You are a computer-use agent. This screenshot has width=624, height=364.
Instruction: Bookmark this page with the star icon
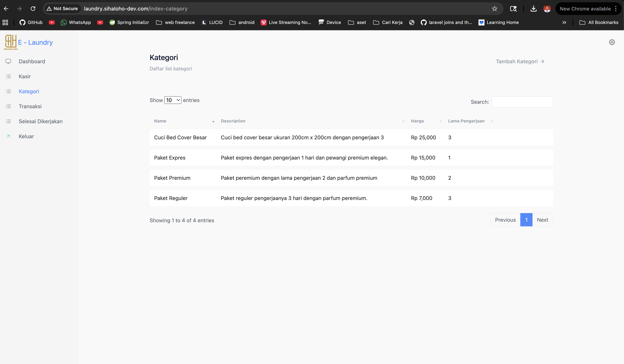click(494, 9)
